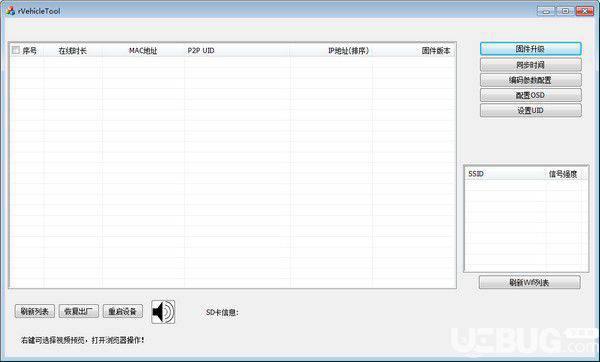The width and height of the screenshot is (600, 362).
Task: Click the 同步时间 sync time button
Action: pyautogui.click(x=530, y=65)
